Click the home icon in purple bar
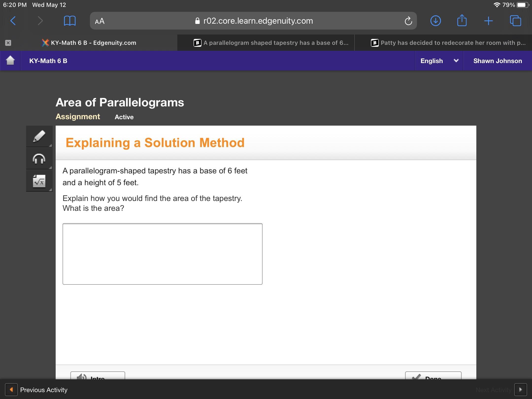This screenshot has width=532, height=399. pyautogui.click(x=10, y=61)
